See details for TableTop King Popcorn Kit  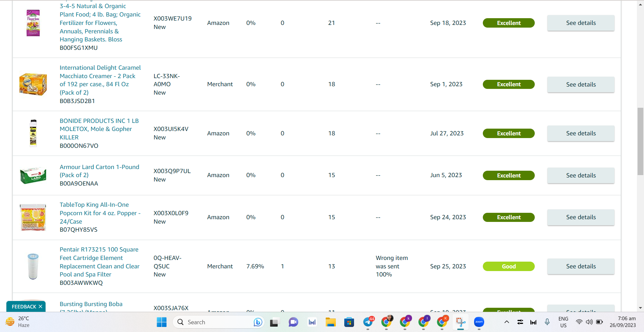point(581,217)
